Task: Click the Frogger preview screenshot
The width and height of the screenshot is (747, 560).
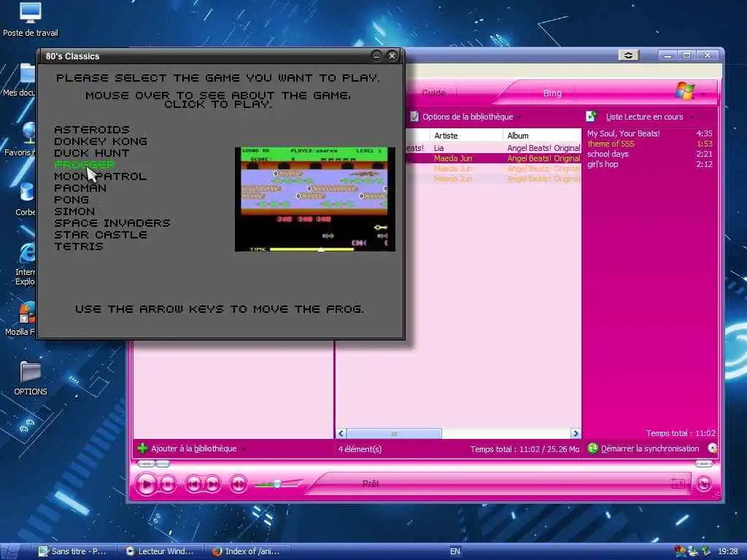Action: (x=315, y=199)
